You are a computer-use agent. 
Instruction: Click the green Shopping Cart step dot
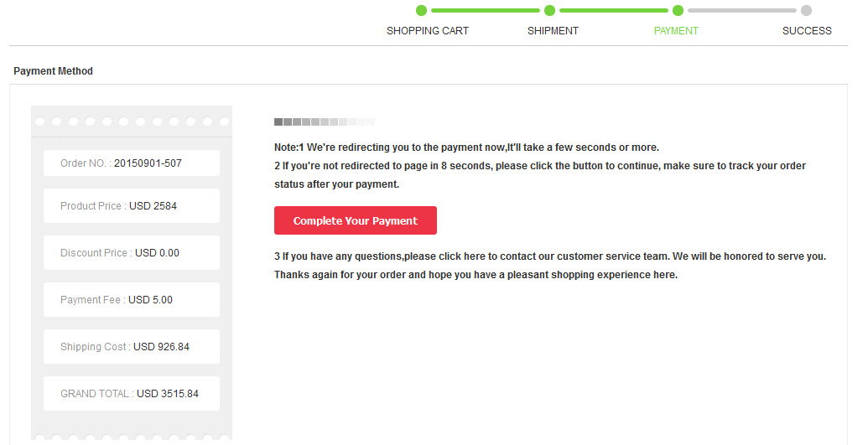point(421,10)
